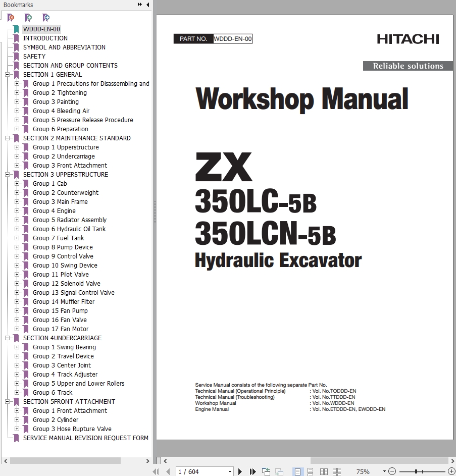Expand Group 2 Tightening bookmark
Viewport: 456px width, 476px height.
(17, 92)
